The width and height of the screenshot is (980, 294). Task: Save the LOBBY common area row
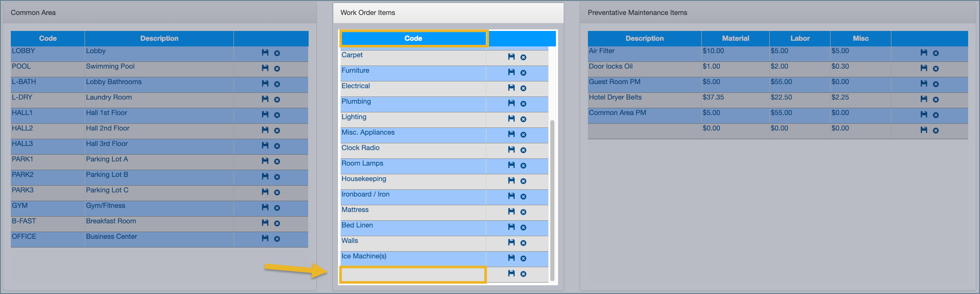[x=265, y=53]
